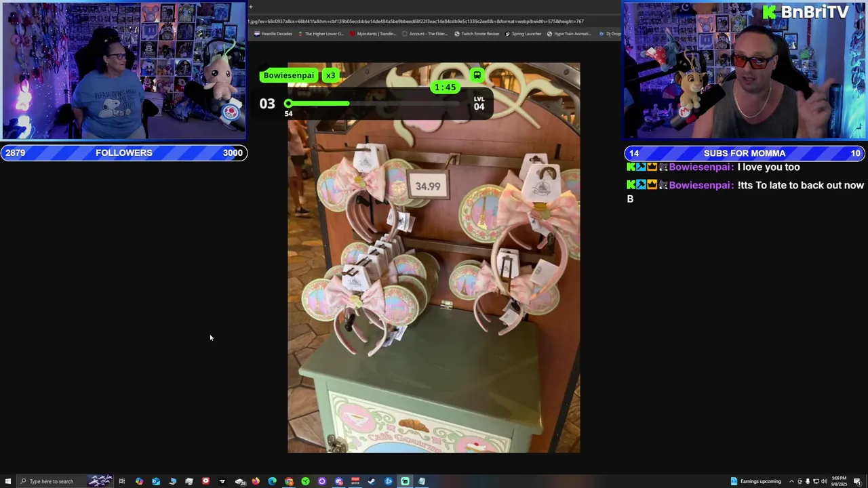
Task: Open Google Chrome from the taskbar
Action: [289, 481]
